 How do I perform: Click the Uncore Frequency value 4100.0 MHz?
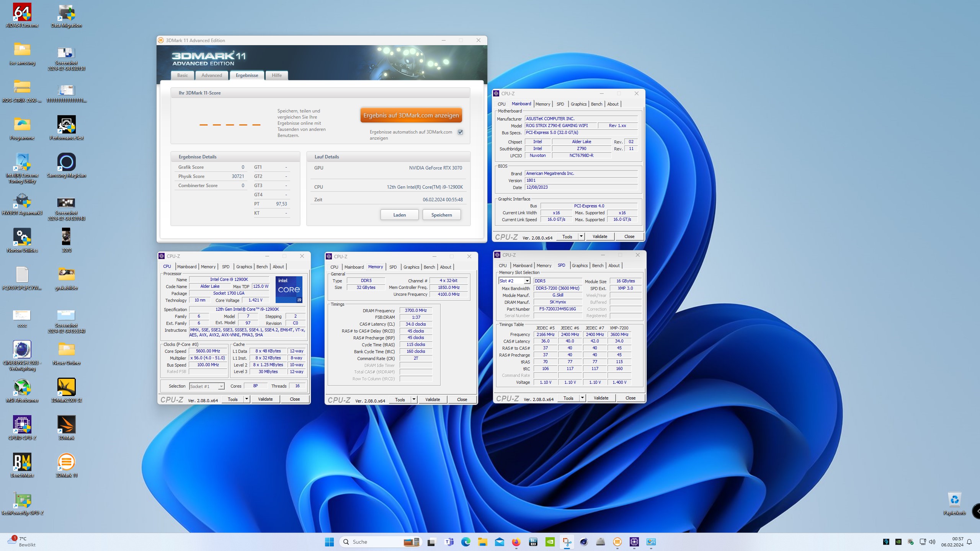pos(449,294)
